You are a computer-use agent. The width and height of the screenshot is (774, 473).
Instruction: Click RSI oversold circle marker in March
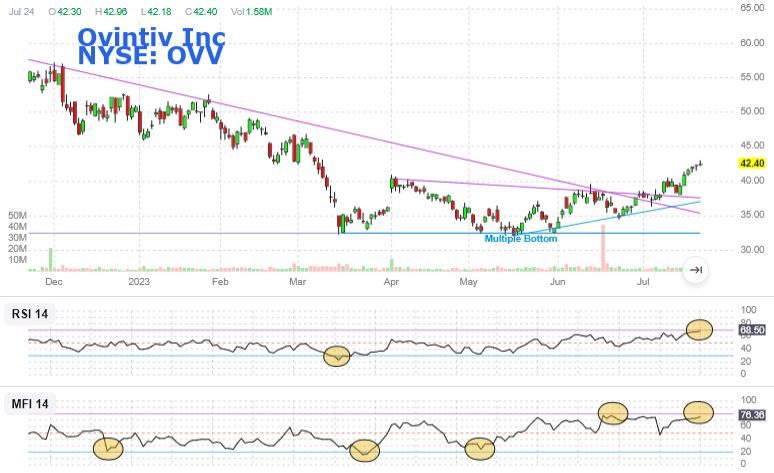click(338, 355)
